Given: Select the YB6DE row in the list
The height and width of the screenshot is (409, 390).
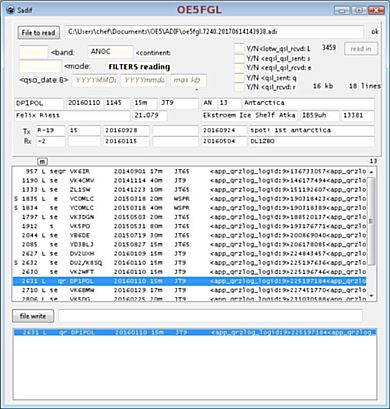Looking at the screenshot, I should (189, 236).
